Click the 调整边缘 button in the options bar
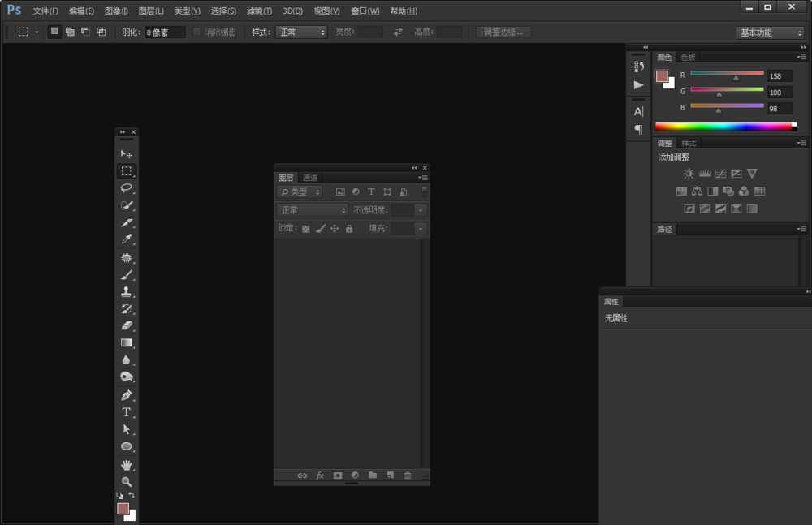This screenshot has height=525, width=812. tap(503, 32)
